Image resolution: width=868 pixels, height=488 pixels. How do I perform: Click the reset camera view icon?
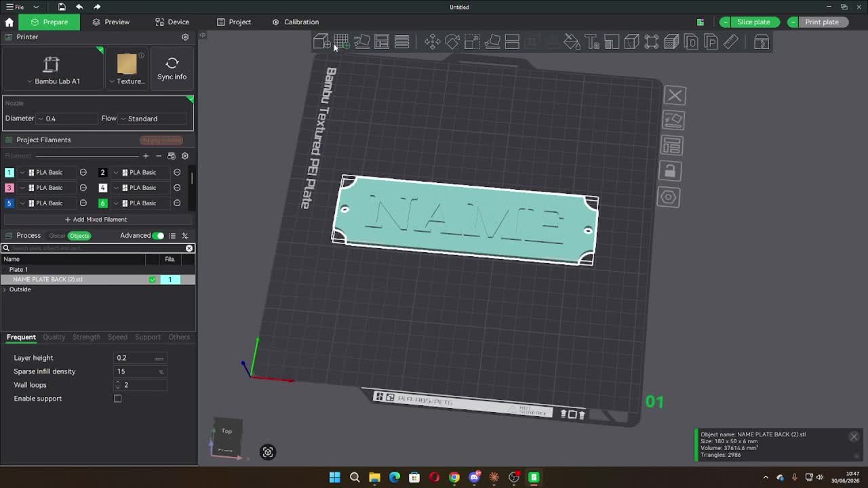(268, 452)
